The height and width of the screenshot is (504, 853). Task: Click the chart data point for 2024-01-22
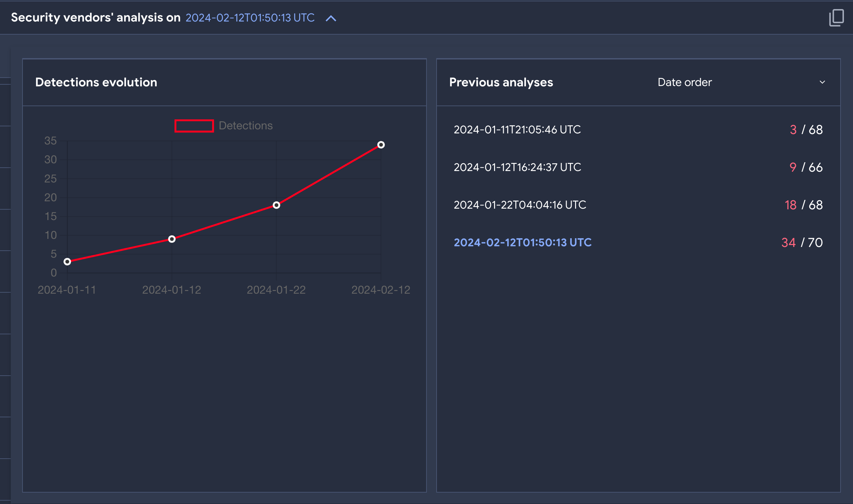pos(277,205)
